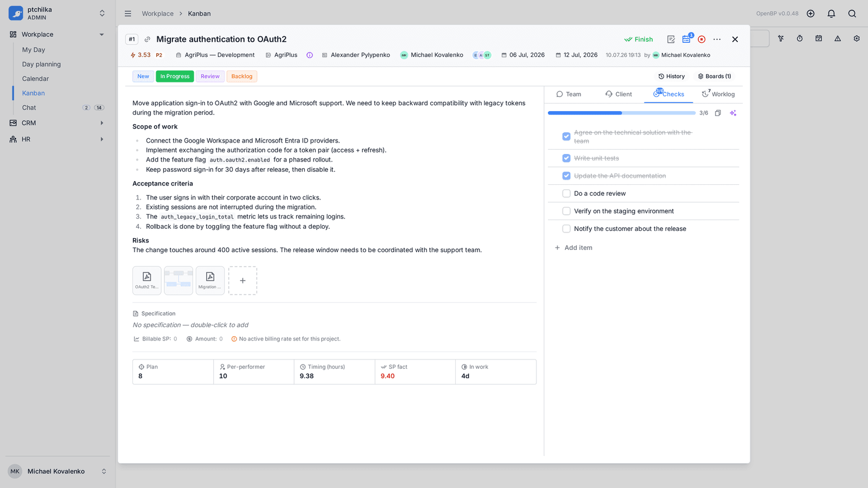The width and height of the screenshot is (868, 488).
Task: Open Chat in sidebar
Action: [x=29, y=108]
